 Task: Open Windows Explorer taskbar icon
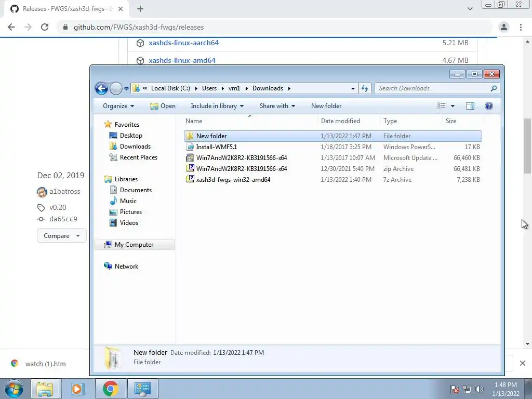(45, 389)
